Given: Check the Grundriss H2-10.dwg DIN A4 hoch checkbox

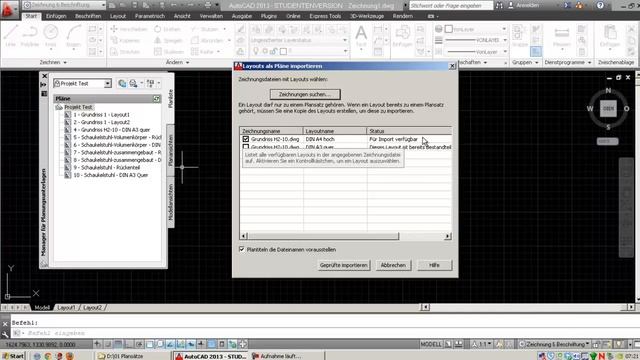Looking at the screenshot, I should (x=246, y=139).
